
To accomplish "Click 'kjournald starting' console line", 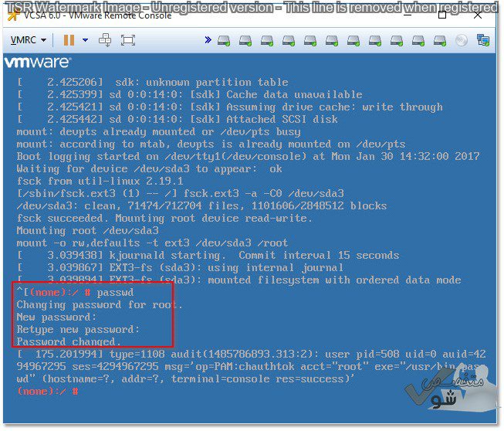I will click(208, 256).
